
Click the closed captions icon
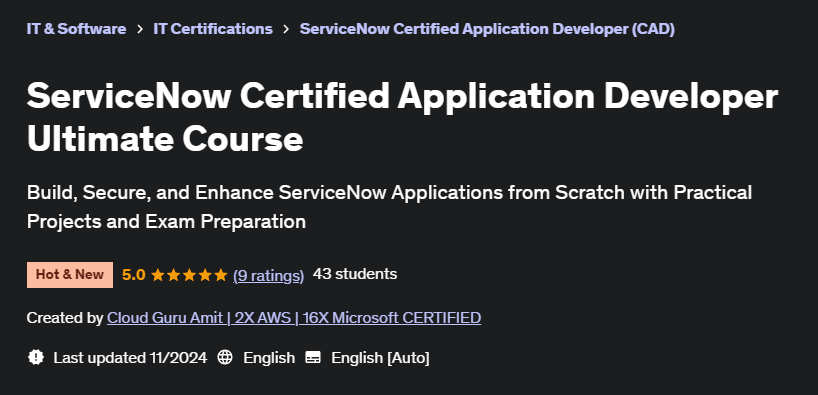[313, 357]
